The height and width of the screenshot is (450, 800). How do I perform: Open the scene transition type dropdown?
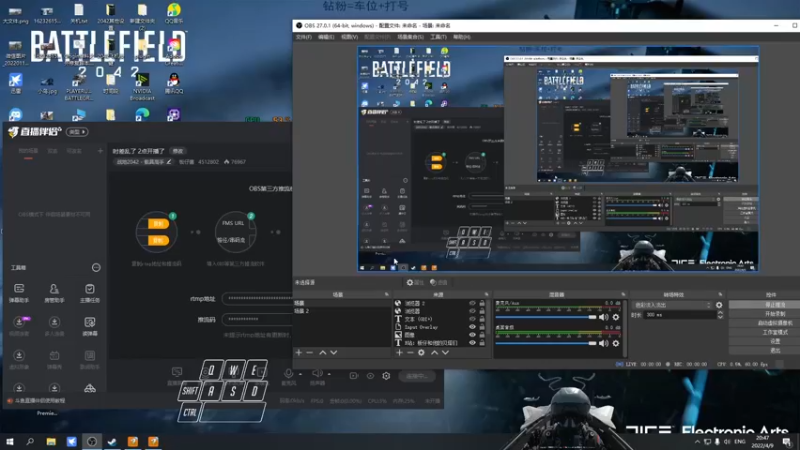[x=672, y=305]
